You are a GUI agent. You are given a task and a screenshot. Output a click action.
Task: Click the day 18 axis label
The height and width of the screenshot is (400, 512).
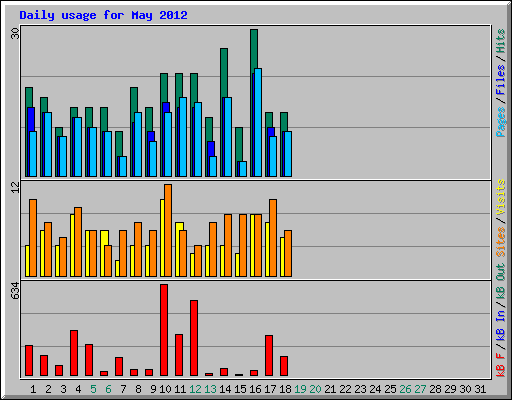(285, 389)
